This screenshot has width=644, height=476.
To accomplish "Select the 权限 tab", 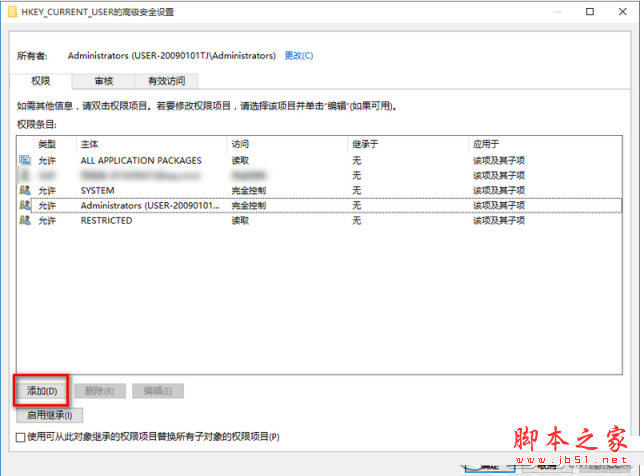I will [42, 81].
